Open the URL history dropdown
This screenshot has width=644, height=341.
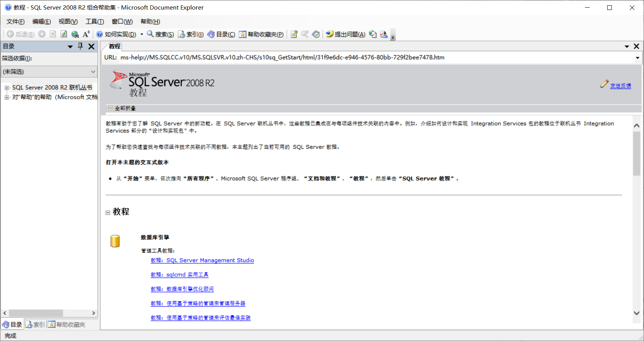(x=637, y=58)
